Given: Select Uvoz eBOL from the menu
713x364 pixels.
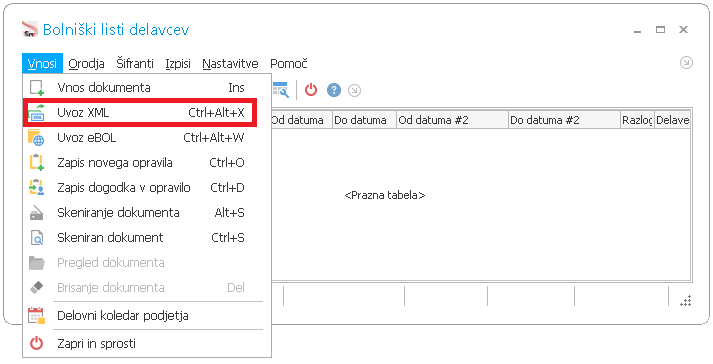Looking at the screenshot, I should (147, 137).
